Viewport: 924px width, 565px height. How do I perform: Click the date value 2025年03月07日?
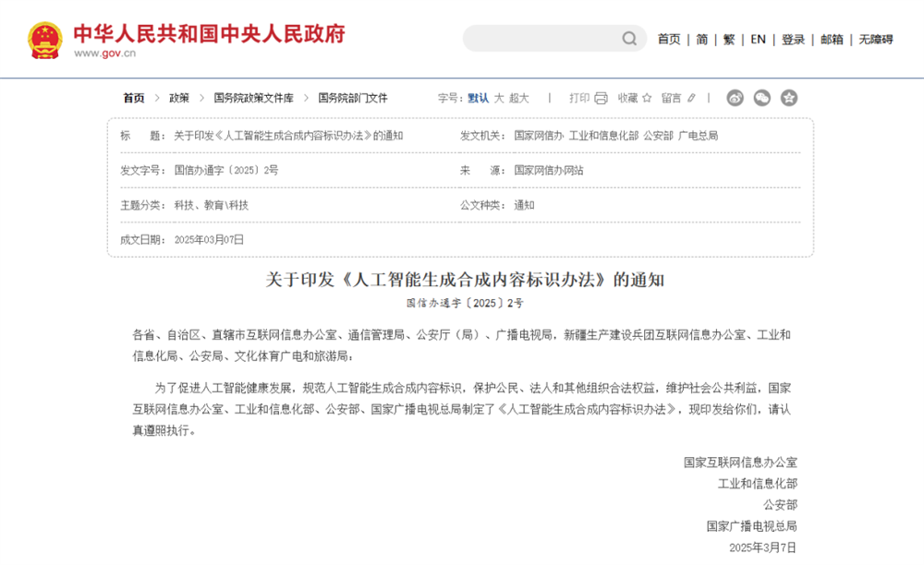coord(209,239)
